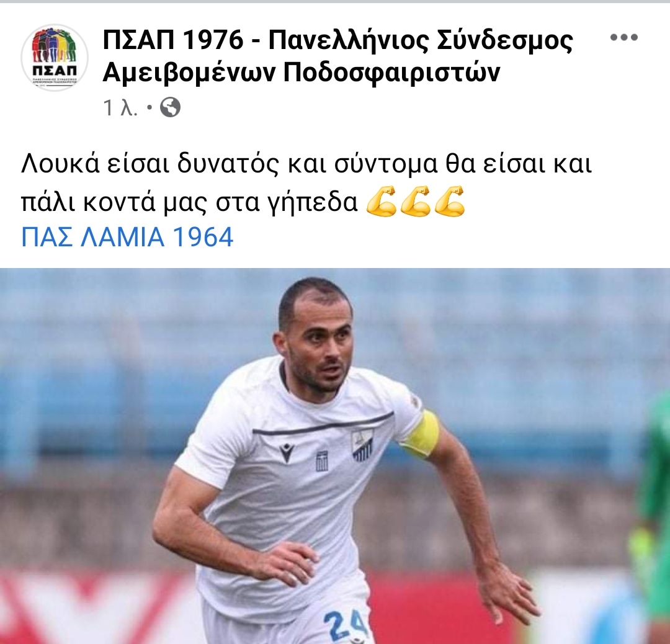Viewport: 670px width, 644px height.
Task: Click the Αμειβομένων Ποδοσφαιριστών title line
Action: pyautogui.click(x=301, y=73)
